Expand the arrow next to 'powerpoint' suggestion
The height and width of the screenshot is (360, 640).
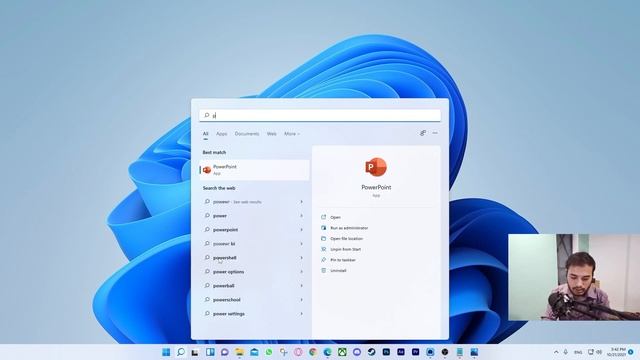click(302, 230)
